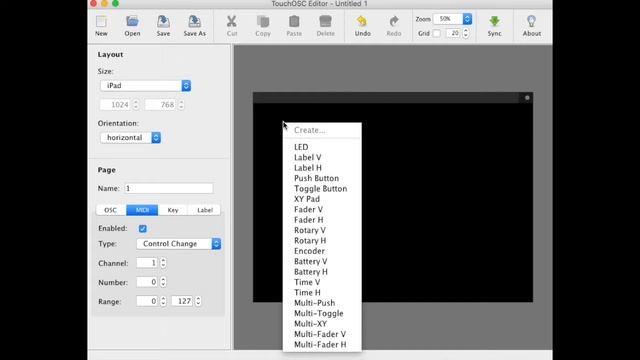Sync the layout using Sync icon
Image resolution: width=640 pixels, height=360 pixels.
click(494, 26)
